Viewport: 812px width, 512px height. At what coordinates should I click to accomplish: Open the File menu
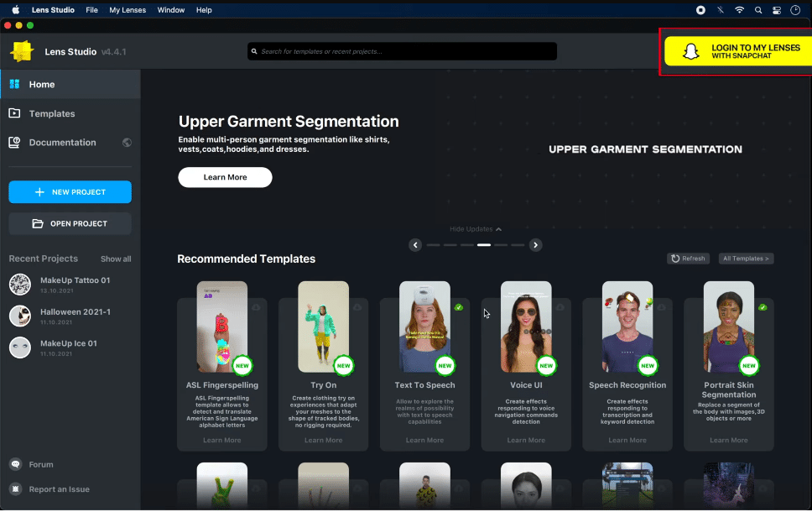coord(91,10)
